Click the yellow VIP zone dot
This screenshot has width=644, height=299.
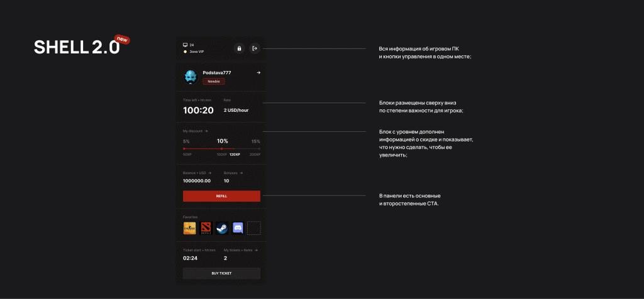185,52
